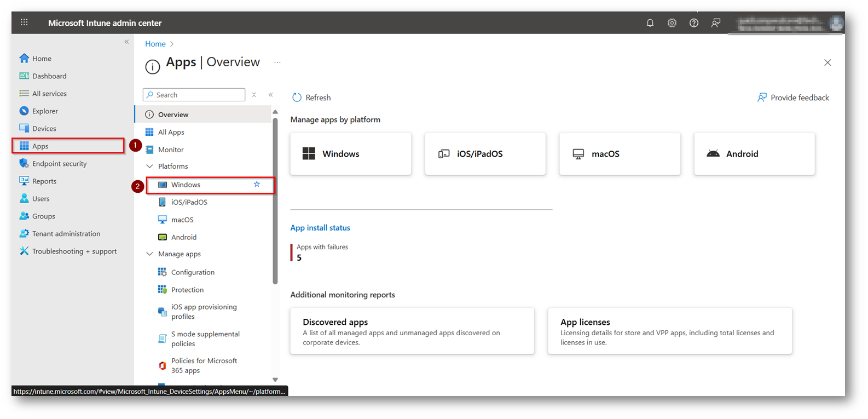Screen dimensions: 868x419
Task: Click the macOS monitor icon in menu
Action: point(163,220)
